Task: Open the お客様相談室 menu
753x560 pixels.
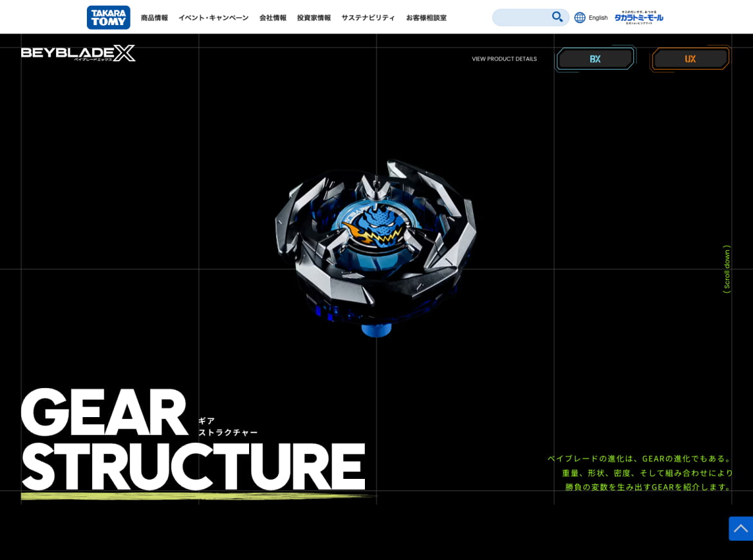Action: pos(427,18)
